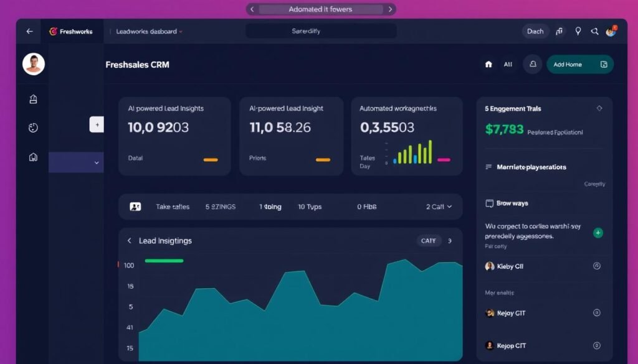The image size is (638, 364).
Task: Call Kleby CII using the phone icon
Action: (x=597, y=266)
